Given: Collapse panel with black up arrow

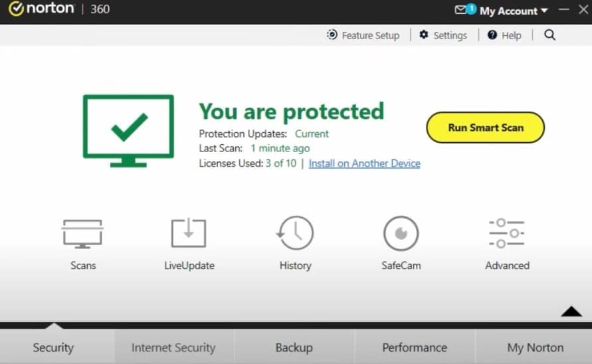Looking at the screenshot, I should pos(571,311).
